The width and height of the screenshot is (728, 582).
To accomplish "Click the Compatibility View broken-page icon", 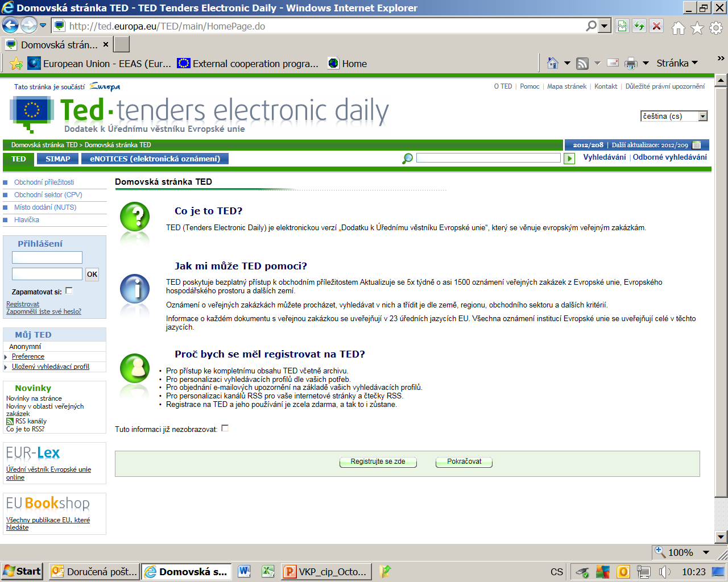I will coord(622,26).
